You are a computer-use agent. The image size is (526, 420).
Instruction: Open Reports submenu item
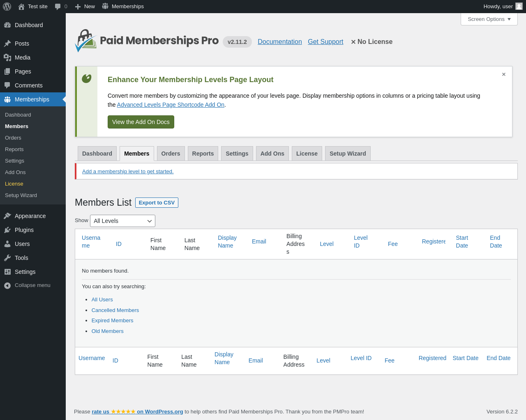(x=33, y=149)
